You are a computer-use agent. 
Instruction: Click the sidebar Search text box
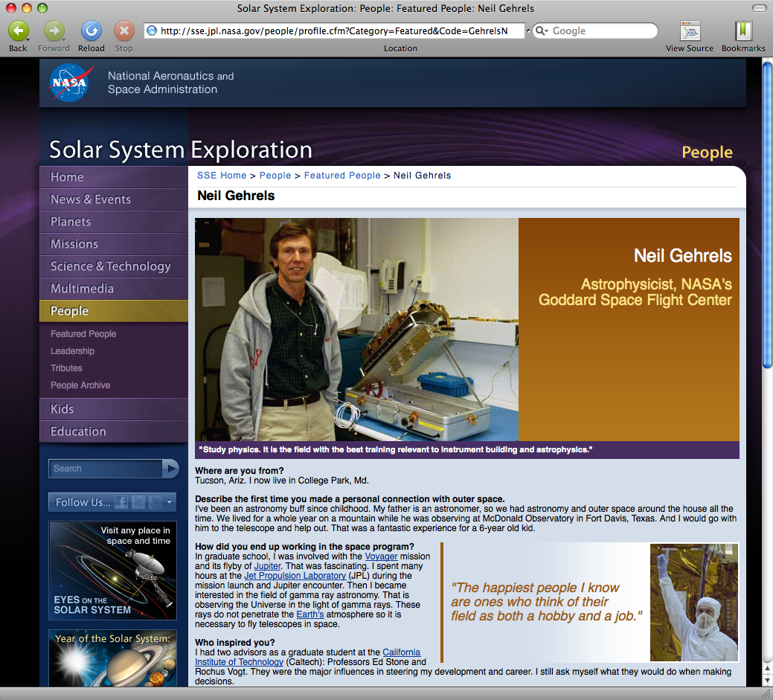click(x=106, y=469)
